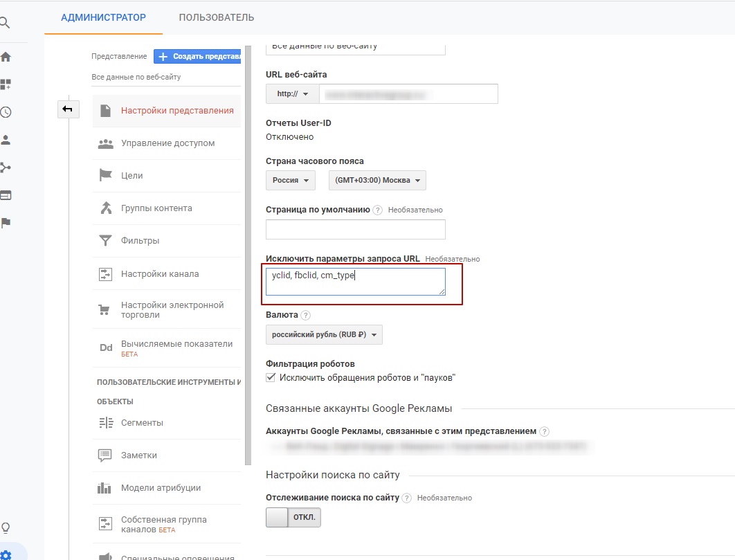The height and width of the screenshot is (560, 735).
Task: Open Фильтры menu item
Action: tap(167, 241)
